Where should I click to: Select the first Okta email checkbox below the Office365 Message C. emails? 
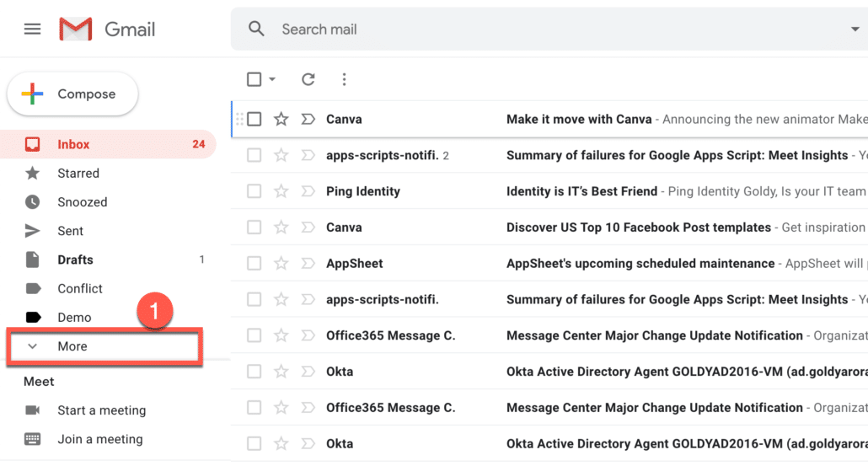255,443
